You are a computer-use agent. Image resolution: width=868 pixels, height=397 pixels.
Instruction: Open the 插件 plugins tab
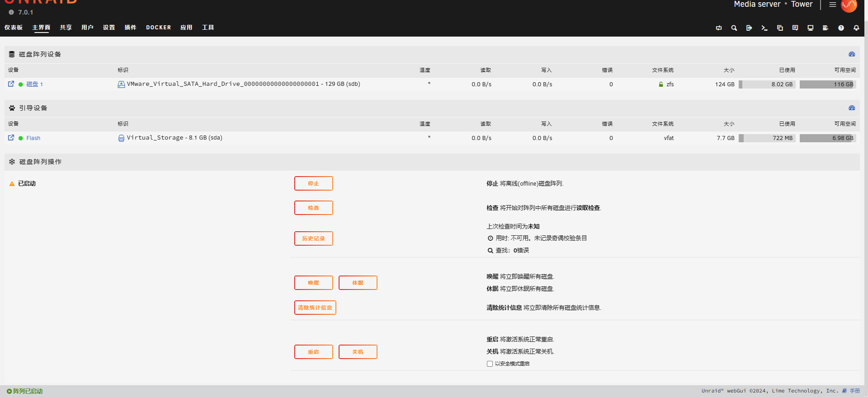(131, 28)
